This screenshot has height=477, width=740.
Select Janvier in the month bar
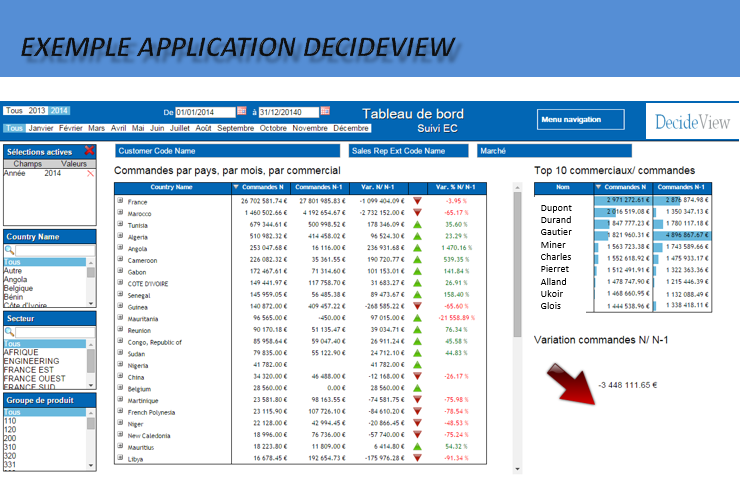click(x=41, y=128)
